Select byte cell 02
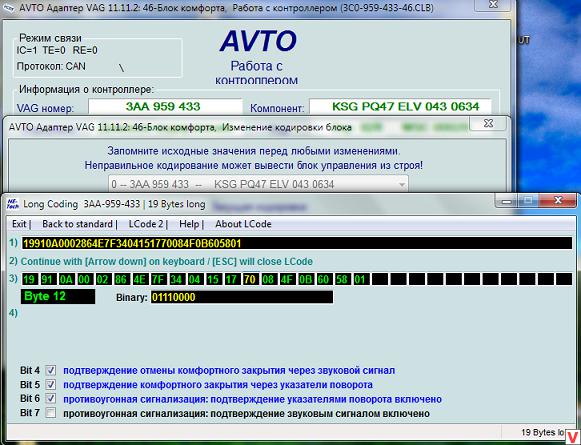 [103, 279]
